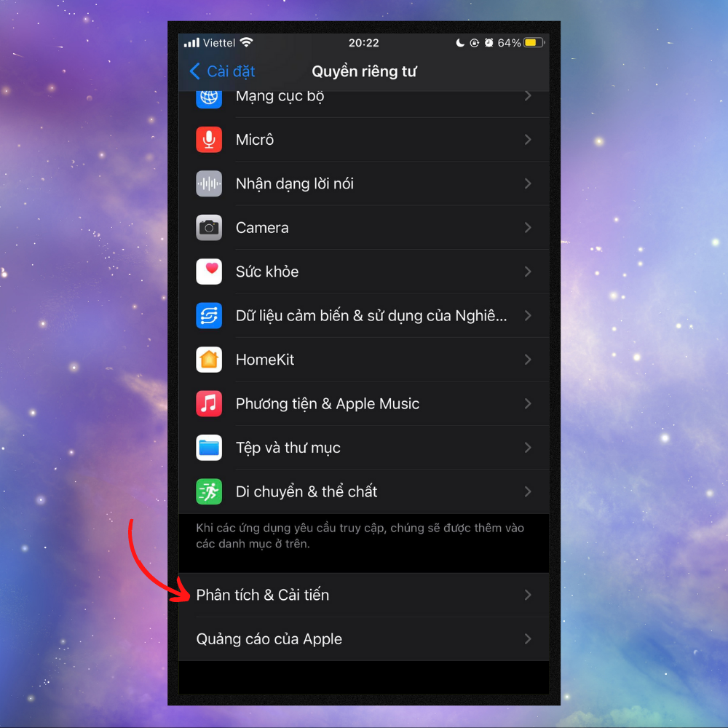
Task: Tap the Phương tiện & Apple Music icon
Action: coord(209,403)
